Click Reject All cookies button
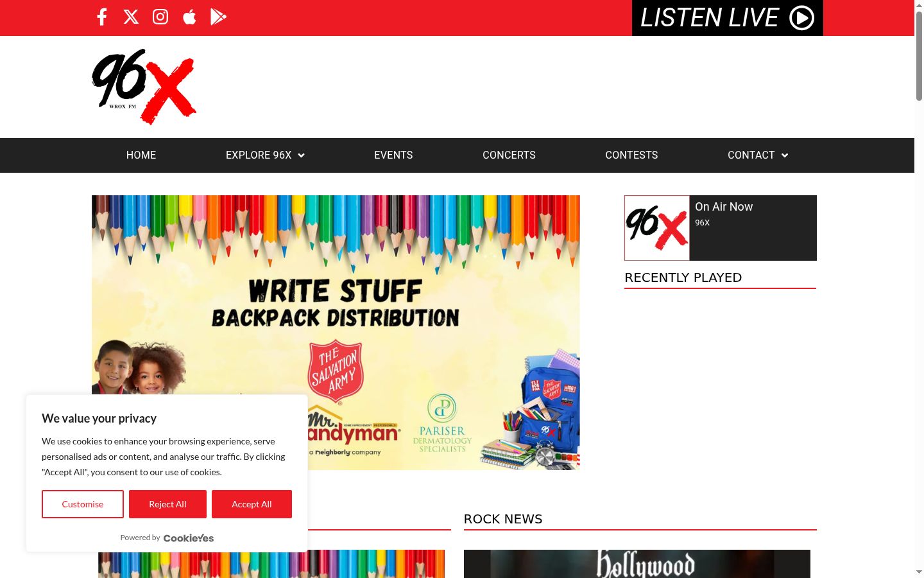This screenshot has height=578, width=924. coord(167,504)
